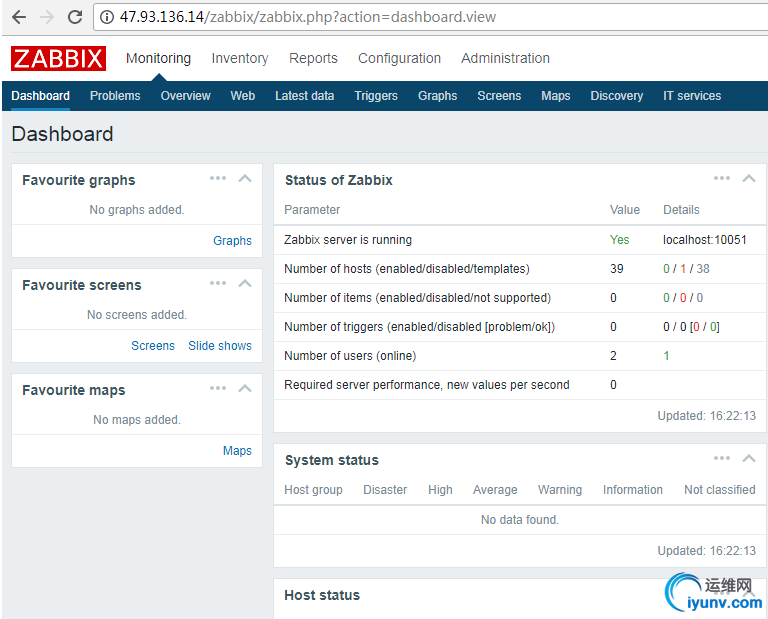
Task: Open Favourite maps widget options menu
Action: [218, 388]
